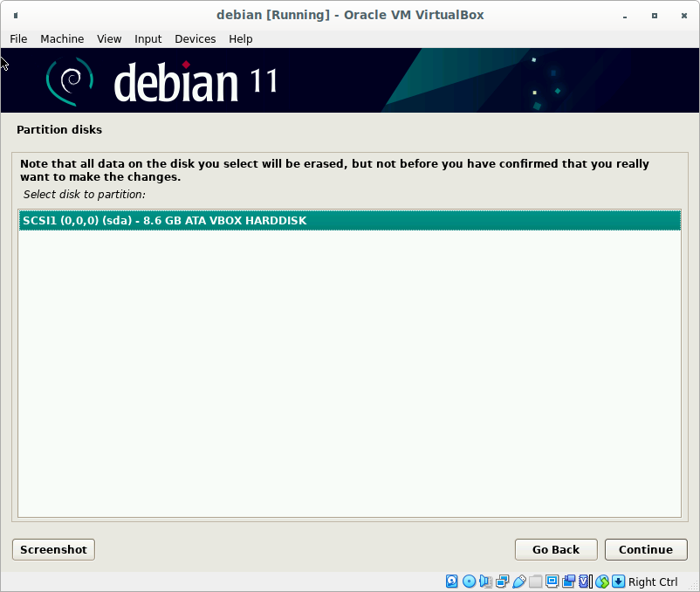Click the optical disk status icon

click(x=469, y=582)
